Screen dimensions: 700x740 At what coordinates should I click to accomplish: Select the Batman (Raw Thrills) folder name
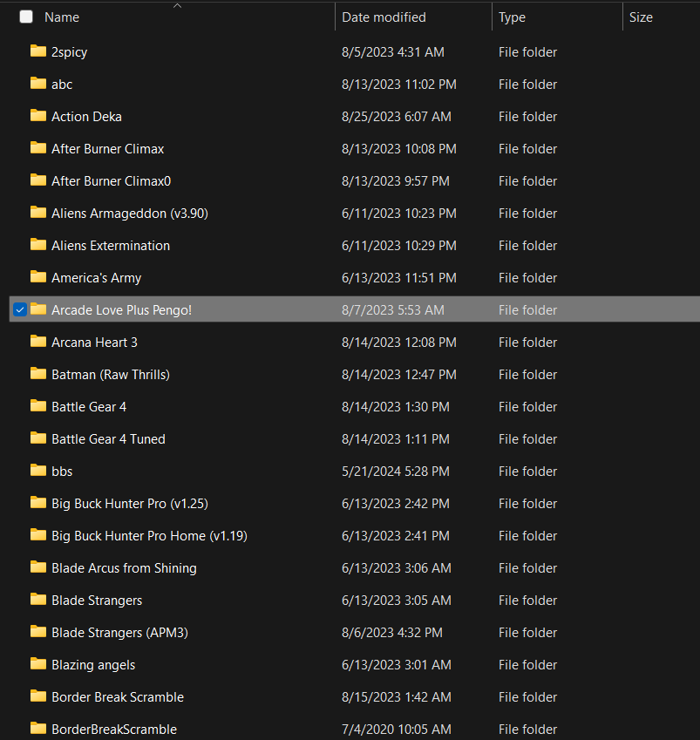(x=111, y=375)
